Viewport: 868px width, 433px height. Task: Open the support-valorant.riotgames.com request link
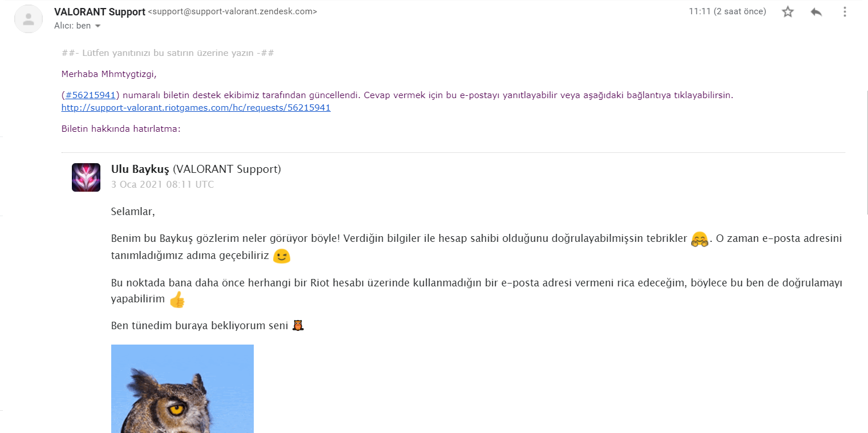click(196, 107)
